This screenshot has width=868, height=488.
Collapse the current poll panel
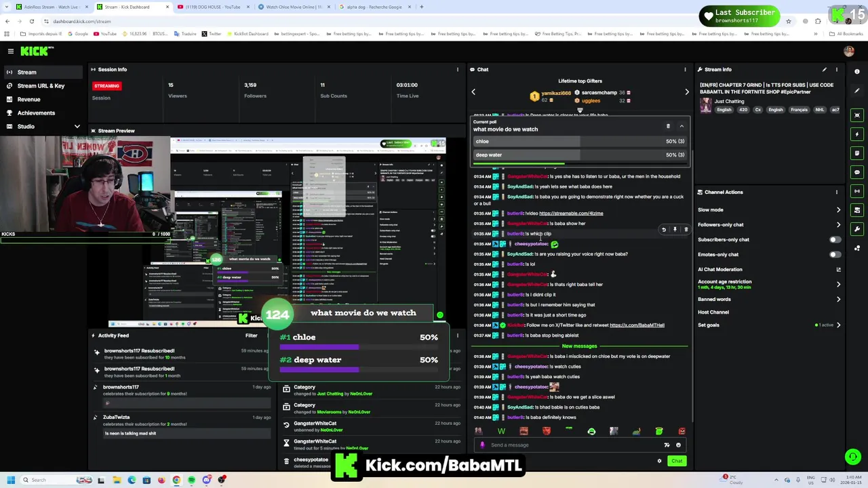point(682,126)
